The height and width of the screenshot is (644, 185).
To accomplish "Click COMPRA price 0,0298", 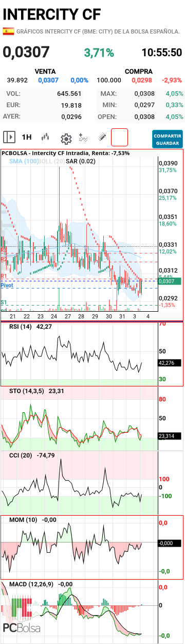I will pyautogui.click(x=142, y=80).
